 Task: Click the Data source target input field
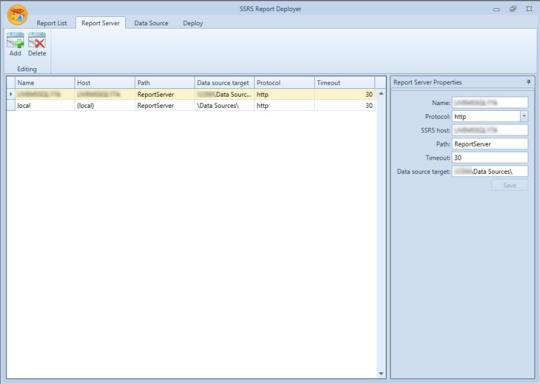click(490, 172)
